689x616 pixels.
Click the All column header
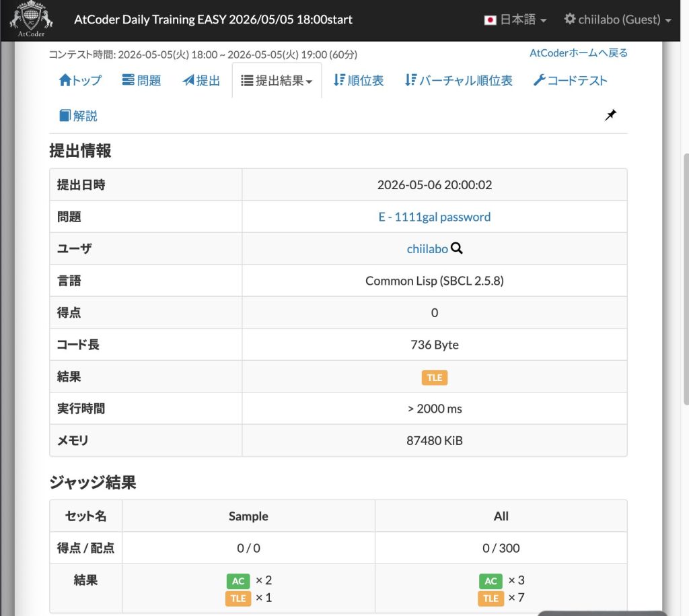(x=501, y=516)
